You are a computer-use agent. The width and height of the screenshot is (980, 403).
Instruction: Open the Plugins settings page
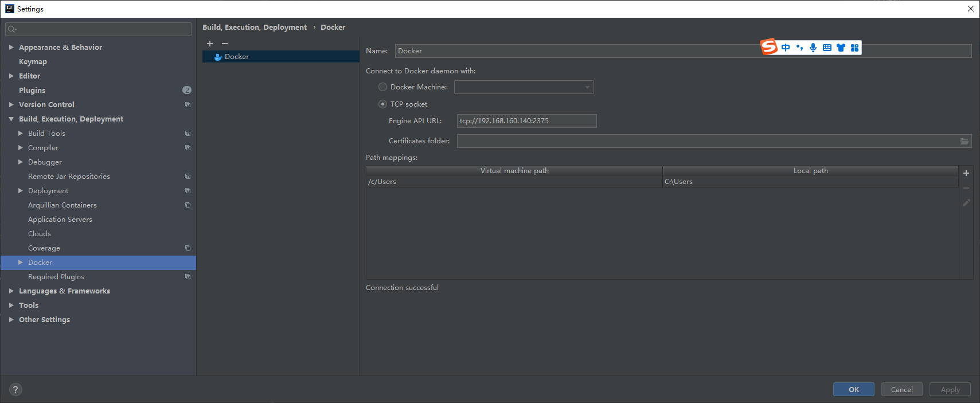[32, 91]
